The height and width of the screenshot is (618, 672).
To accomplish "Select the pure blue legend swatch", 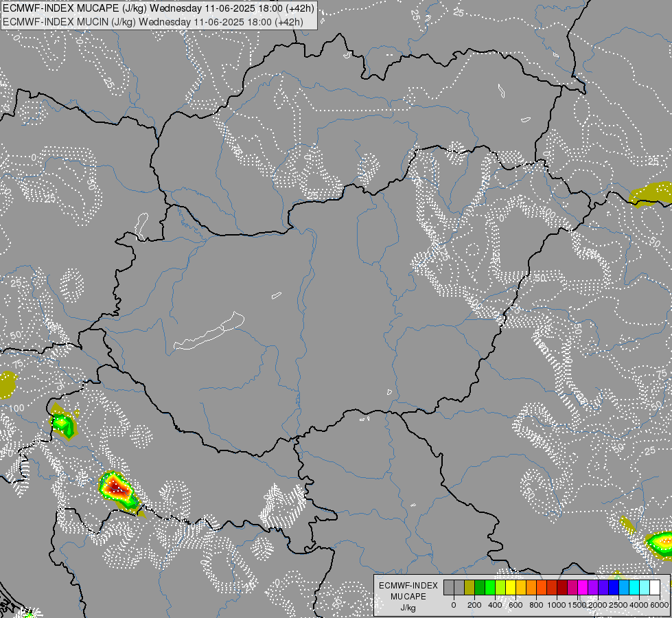I will [x=614, y=587].
